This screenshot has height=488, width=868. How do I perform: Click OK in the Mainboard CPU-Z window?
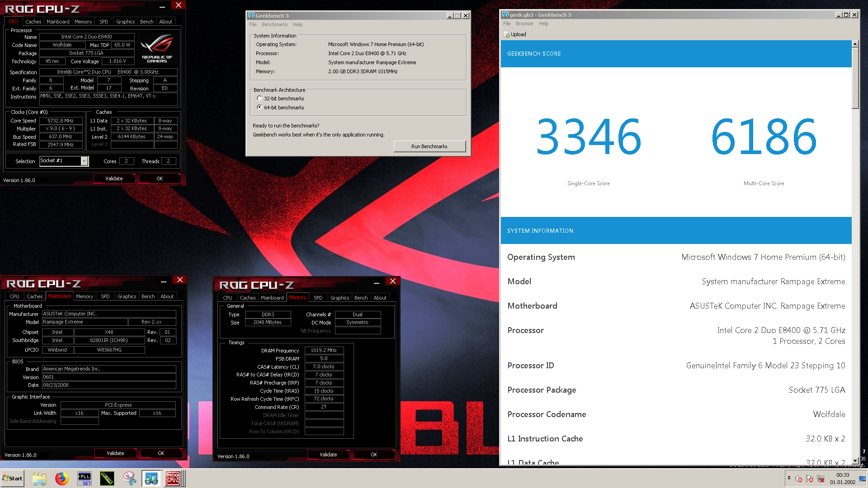(x=161, y=453)
